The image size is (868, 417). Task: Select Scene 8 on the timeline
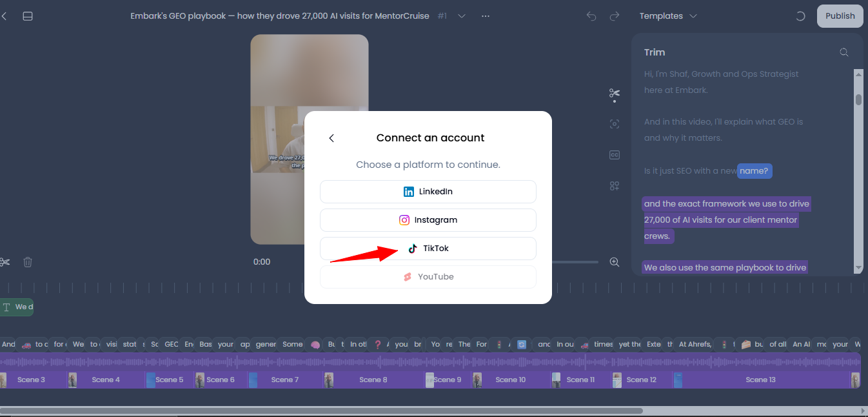(x=374, y=380)
